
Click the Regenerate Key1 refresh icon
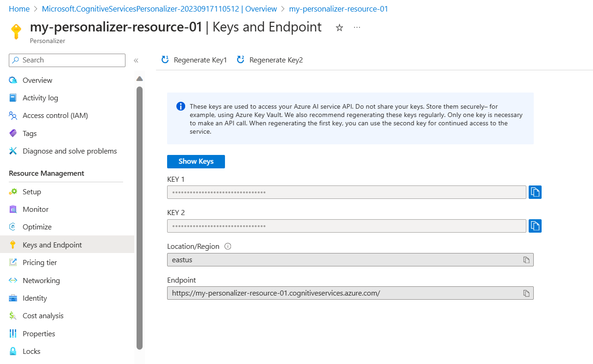(x=165, y=60)
